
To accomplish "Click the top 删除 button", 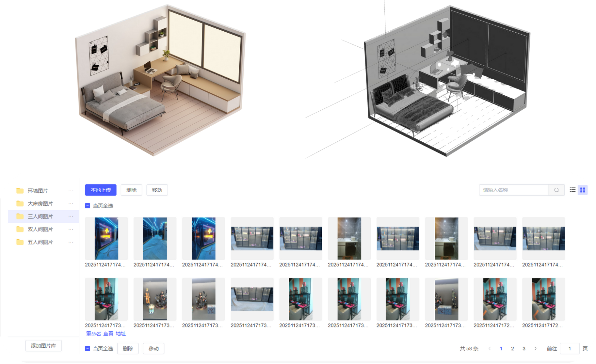I will [131, 190].
